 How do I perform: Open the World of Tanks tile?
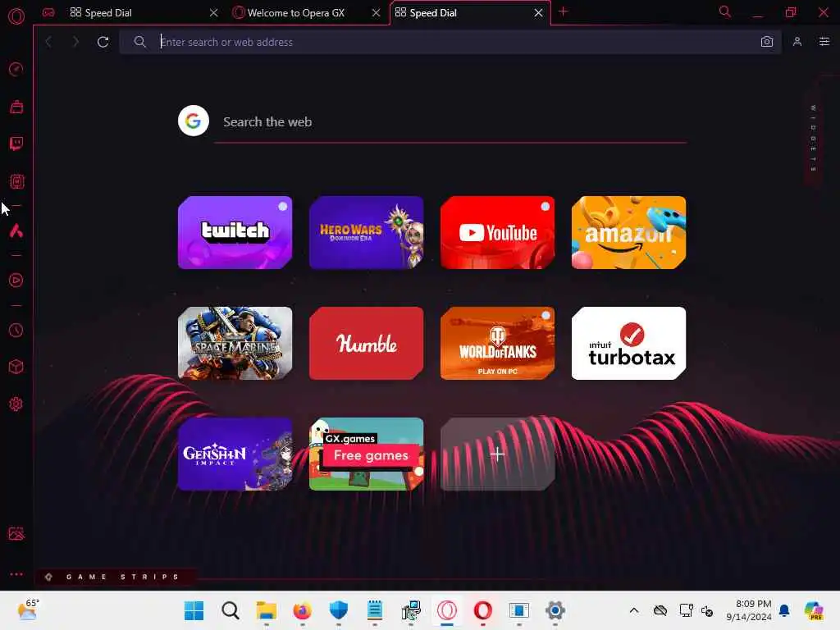coord(498,344)
